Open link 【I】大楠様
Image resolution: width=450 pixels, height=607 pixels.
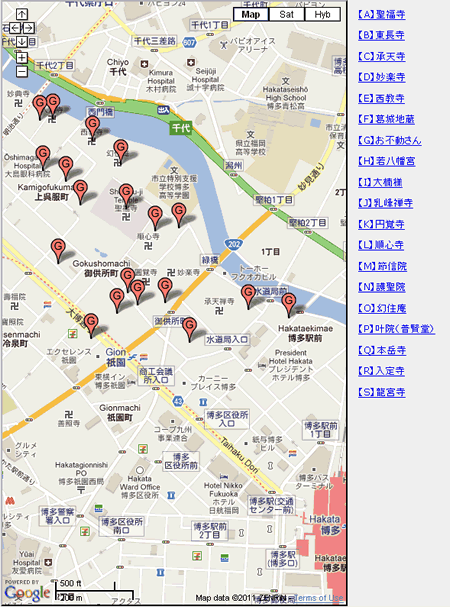(380, 182)
